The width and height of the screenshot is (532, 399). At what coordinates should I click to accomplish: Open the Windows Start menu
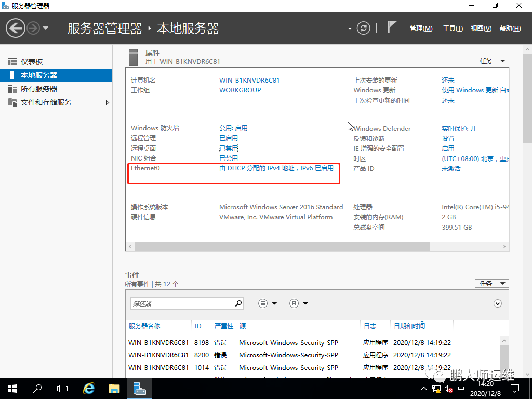coord(12,389)
